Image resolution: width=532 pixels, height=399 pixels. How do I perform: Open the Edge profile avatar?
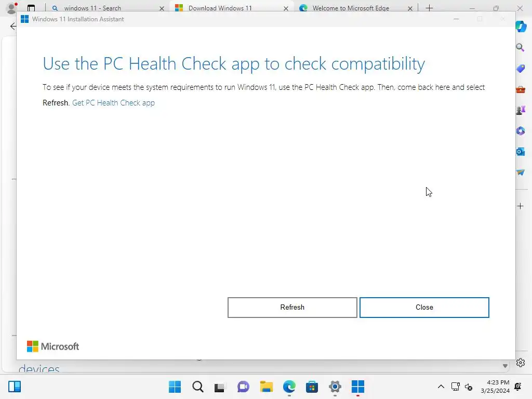12,7
